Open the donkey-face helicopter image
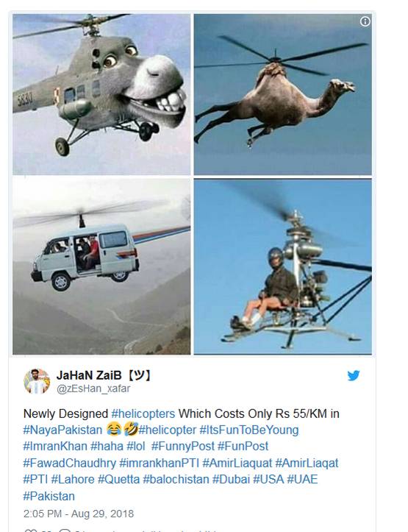408x532 pixels. click(101, 94)
